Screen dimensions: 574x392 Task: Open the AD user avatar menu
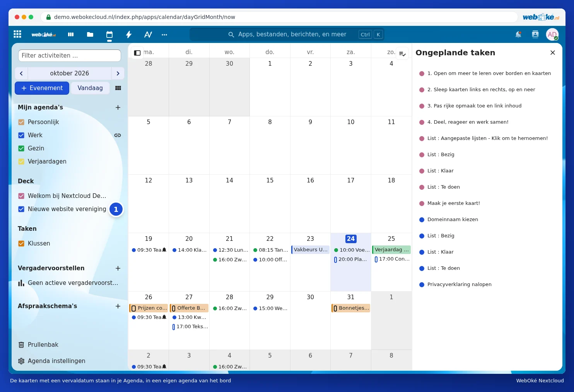coord(552,34)
